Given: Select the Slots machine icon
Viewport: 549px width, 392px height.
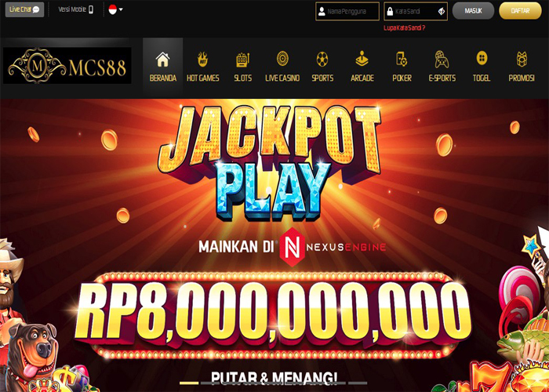Looking at the screenshot, I should pos(242,60).
